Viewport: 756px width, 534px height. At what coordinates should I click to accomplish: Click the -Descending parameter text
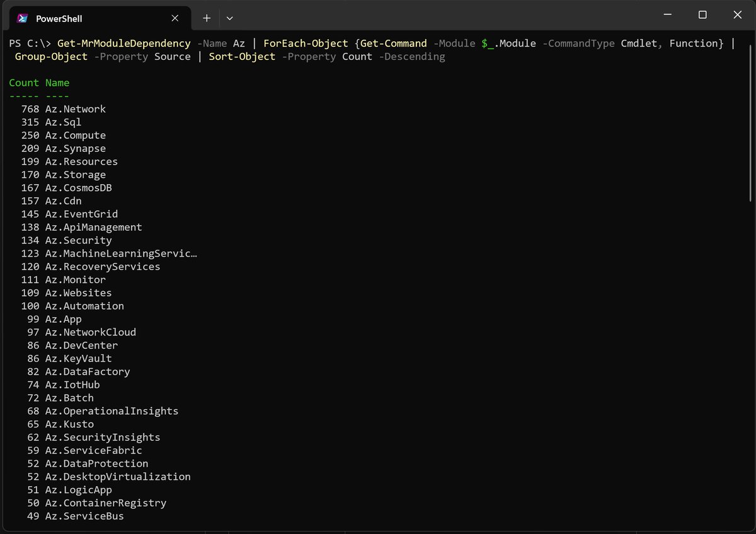click(x=412, y=57)
